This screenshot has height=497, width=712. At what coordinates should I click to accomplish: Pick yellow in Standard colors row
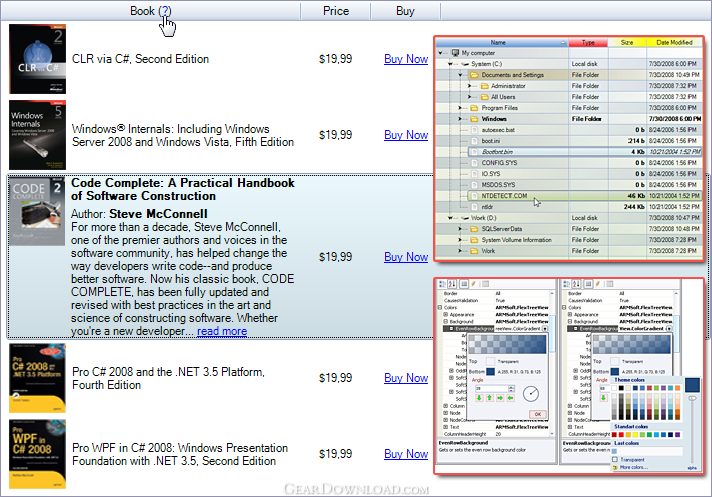coord(635,435)
